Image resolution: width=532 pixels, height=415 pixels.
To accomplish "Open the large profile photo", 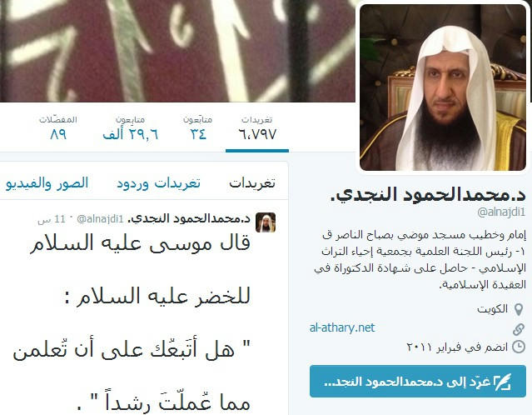I will click(443, 87).
